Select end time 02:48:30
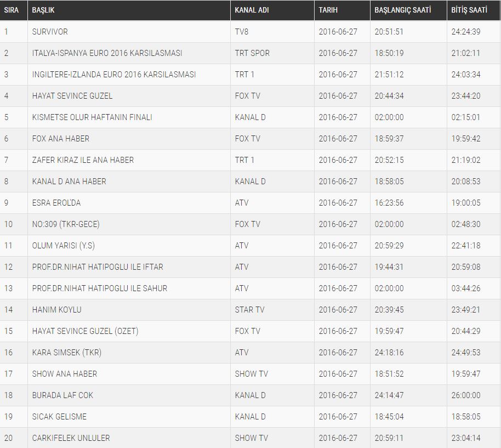Screen dimensions: 501x448 (466, 224)
